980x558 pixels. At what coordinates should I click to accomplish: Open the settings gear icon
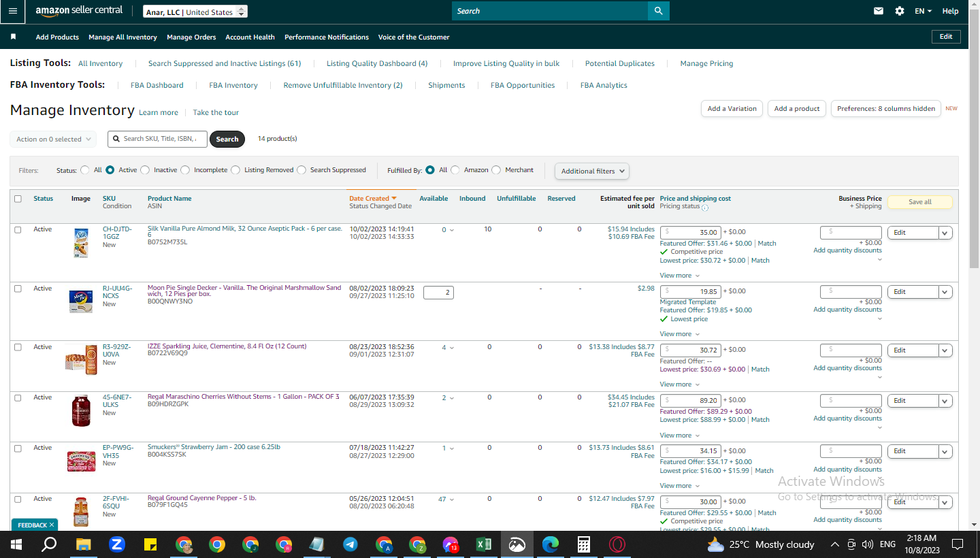click(x=900, y=11)
